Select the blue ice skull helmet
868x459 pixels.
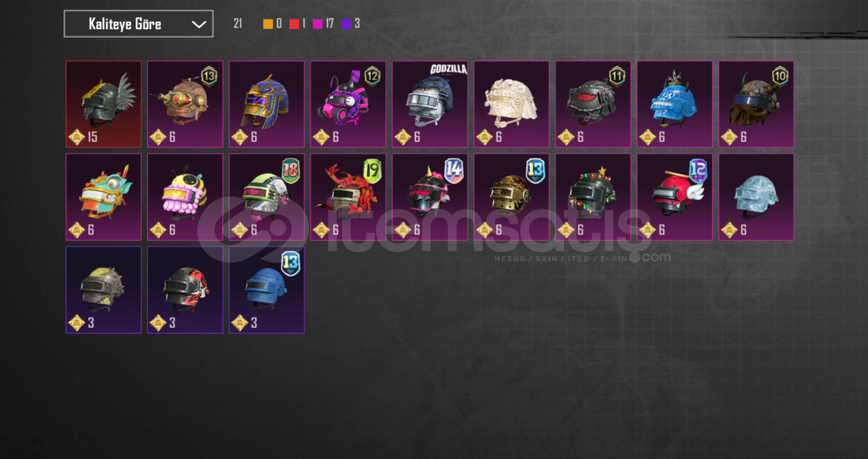coord(675,104)
